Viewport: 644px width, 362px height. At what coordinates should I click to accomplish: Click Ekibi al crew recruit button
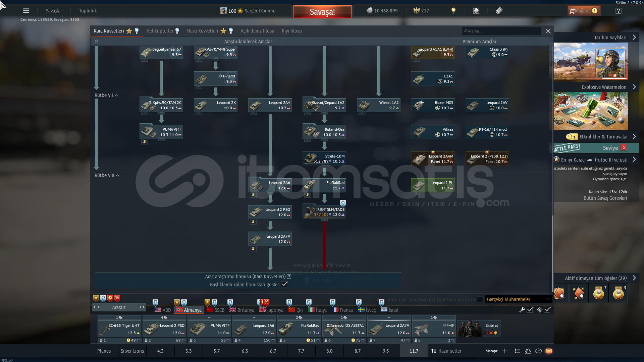479,329
